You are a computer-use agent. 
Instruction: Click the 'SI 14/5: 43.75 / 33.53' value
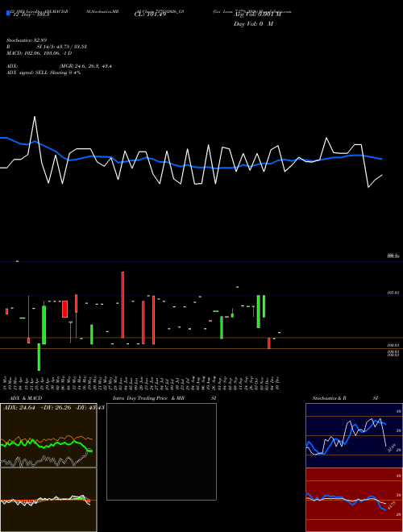tap(62, 47)
